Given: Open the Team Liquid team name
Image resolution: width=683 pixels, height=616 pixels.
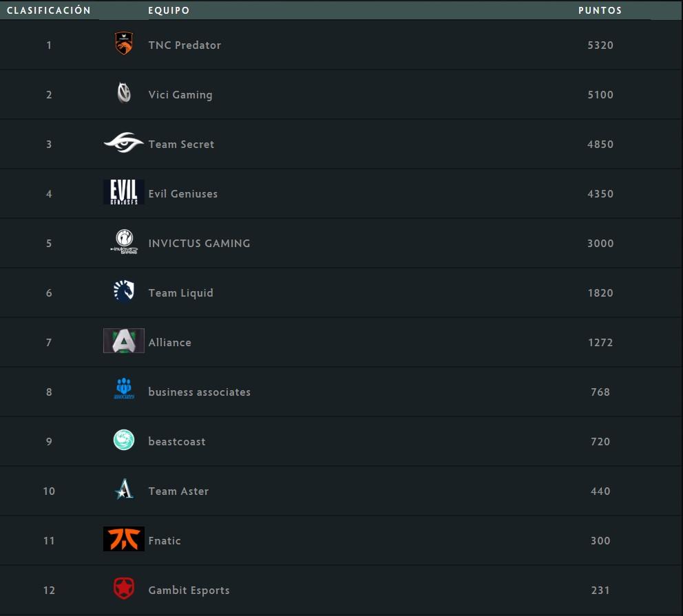Looking at the screenshot, I should [181, 293].
